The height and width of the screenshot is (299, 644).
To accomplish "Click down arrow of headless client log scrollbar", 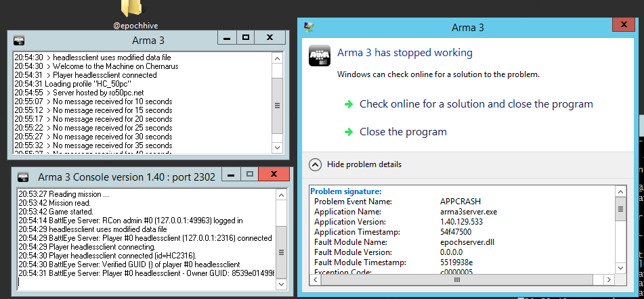I will (x=277, y=147).
